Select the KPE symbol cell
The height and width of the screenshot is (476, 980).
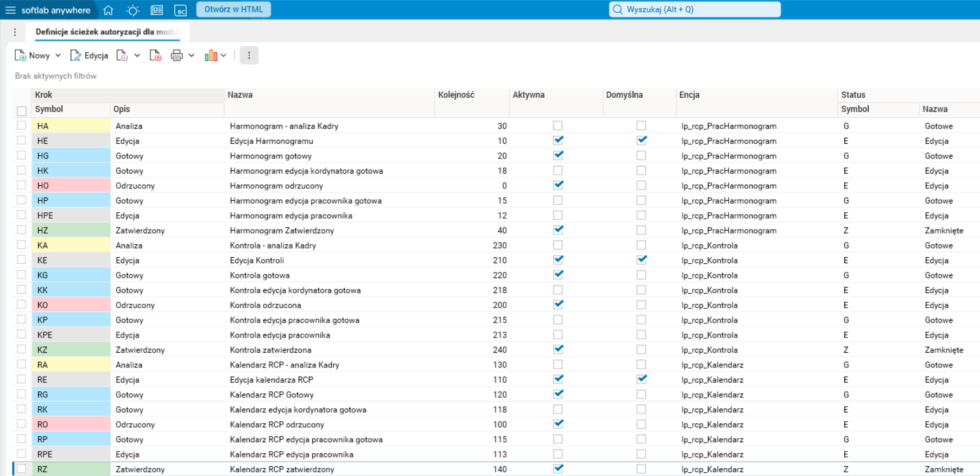(71, 335)
